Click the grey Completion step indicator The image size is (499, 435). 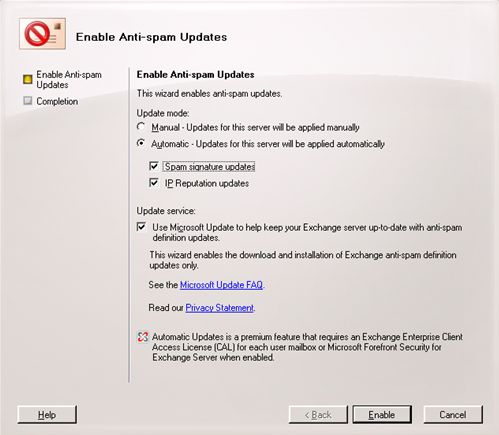(x=28, y=101)
